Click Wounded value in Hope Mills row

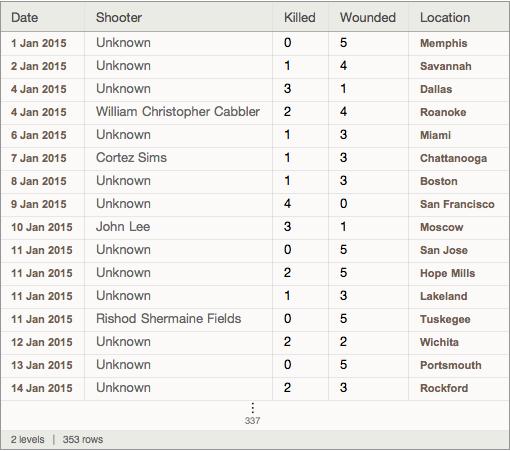[x=344, y=273]
